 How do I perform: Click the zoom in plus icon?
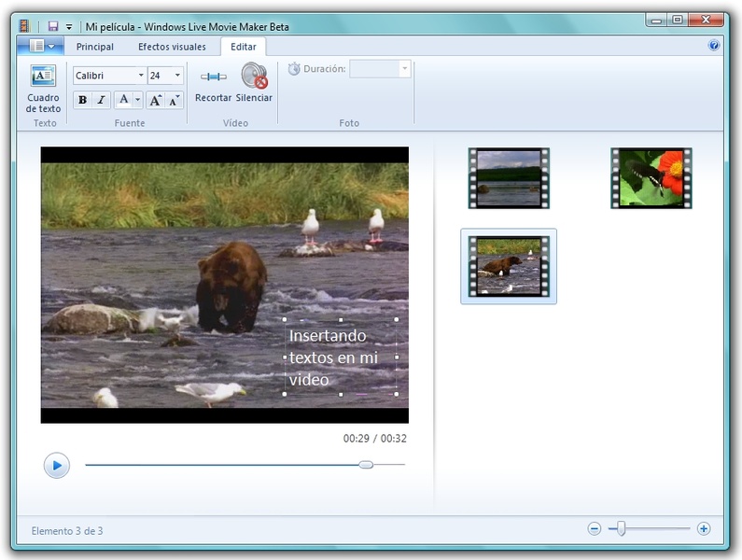pyautogui.click(x=704, y=529)
